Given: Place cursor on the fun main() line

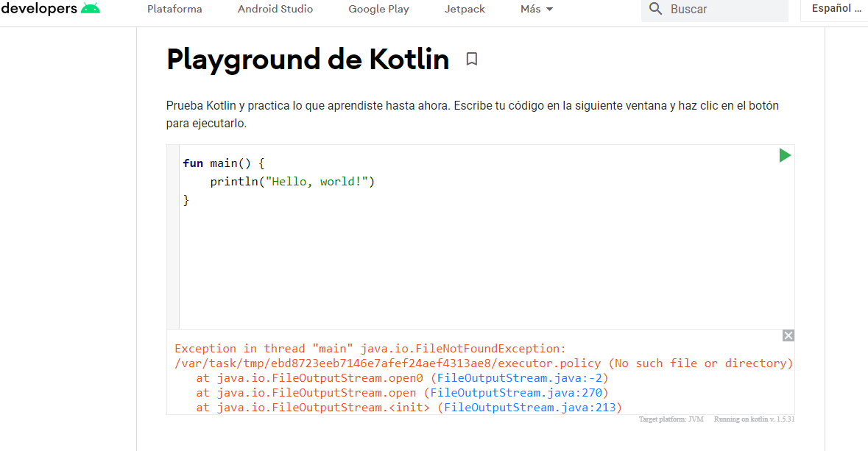Looking at the screenshot, I should (x=224, y=163).
